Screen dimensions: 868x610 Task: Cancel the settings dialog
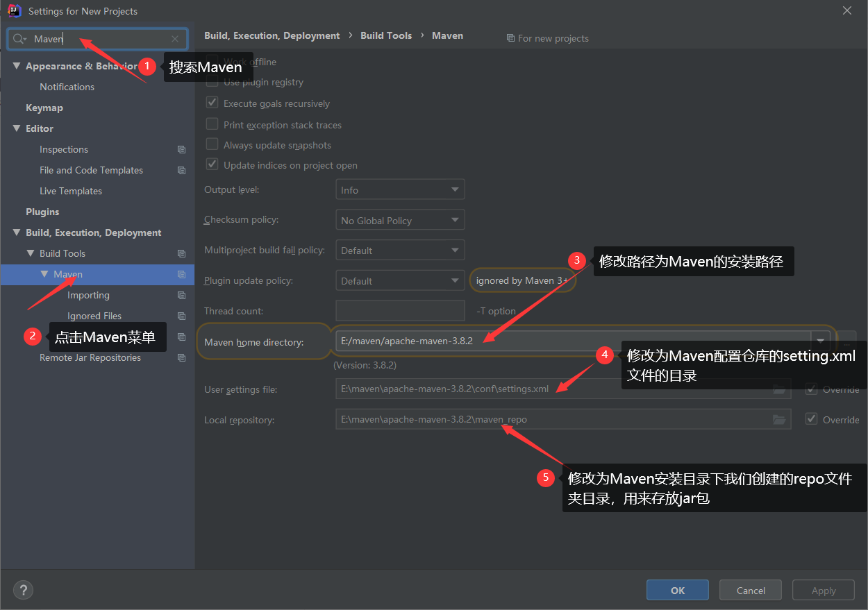pos(751,591)
